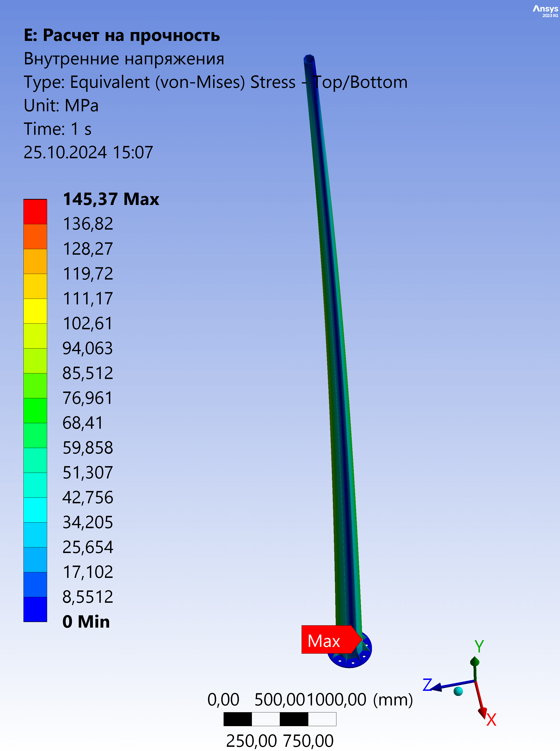Click the 76,961 legend value
Screen dimensions: 560x751
[87, 398]
